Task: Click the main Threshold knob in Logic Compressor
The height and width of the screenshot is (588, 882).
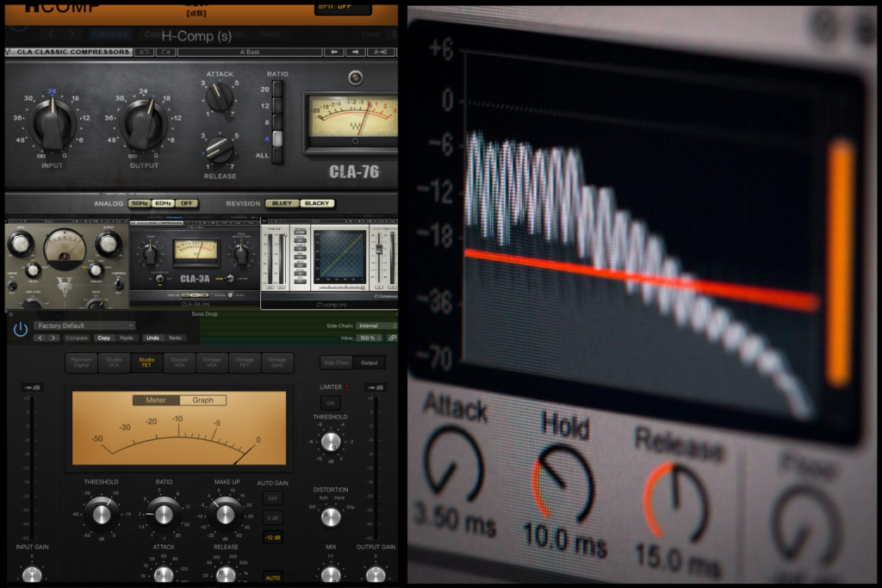Action: point(102,514)
